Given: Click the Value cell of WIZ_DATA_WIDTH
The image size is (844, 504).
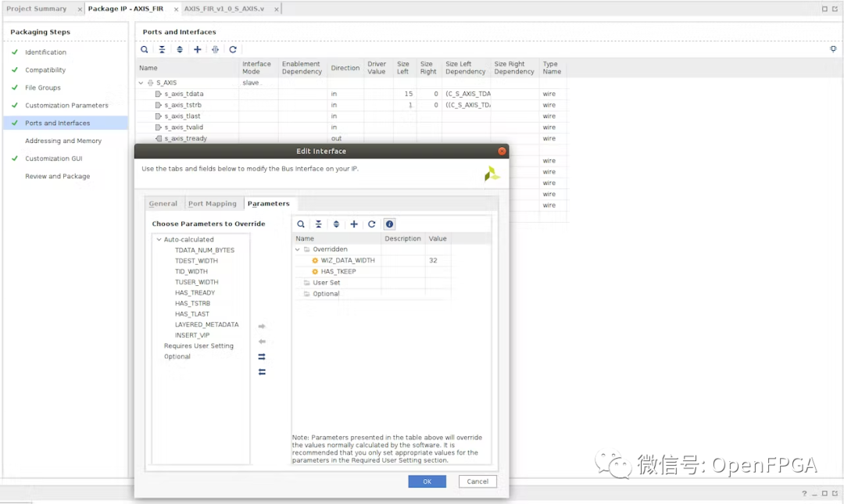Looking at the screenshot, I should pos(437,260).
